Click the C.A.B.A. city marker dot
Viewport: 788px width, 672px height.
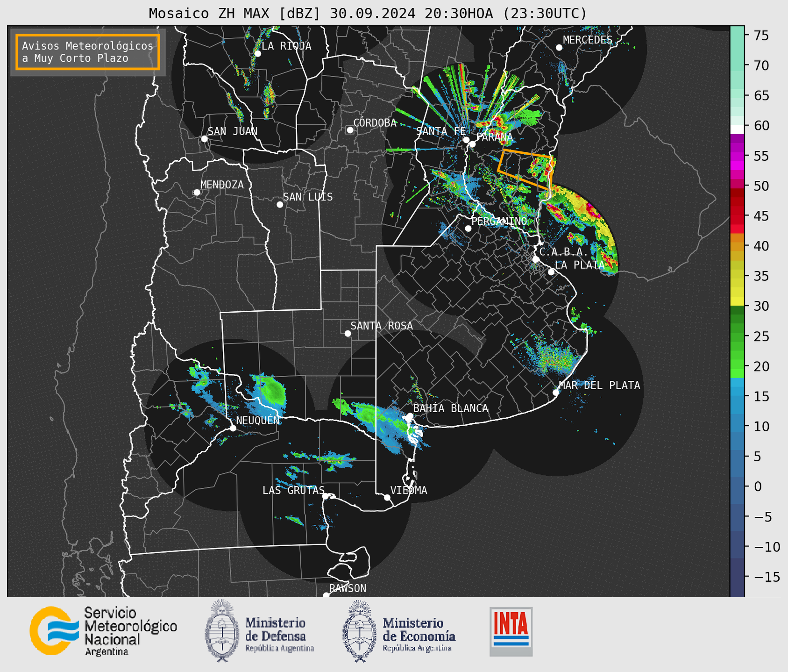[x=536, y=259]
